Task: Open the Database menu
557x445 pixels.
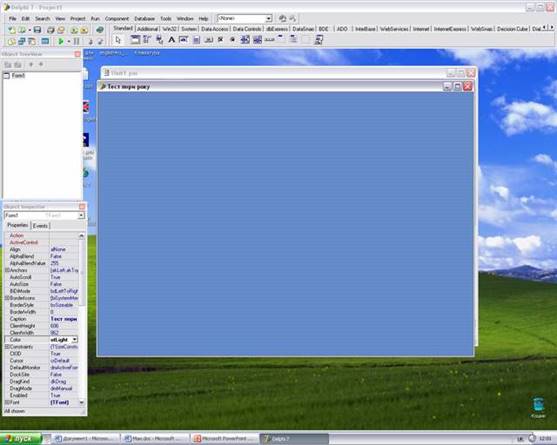Action: pos(144,18)
